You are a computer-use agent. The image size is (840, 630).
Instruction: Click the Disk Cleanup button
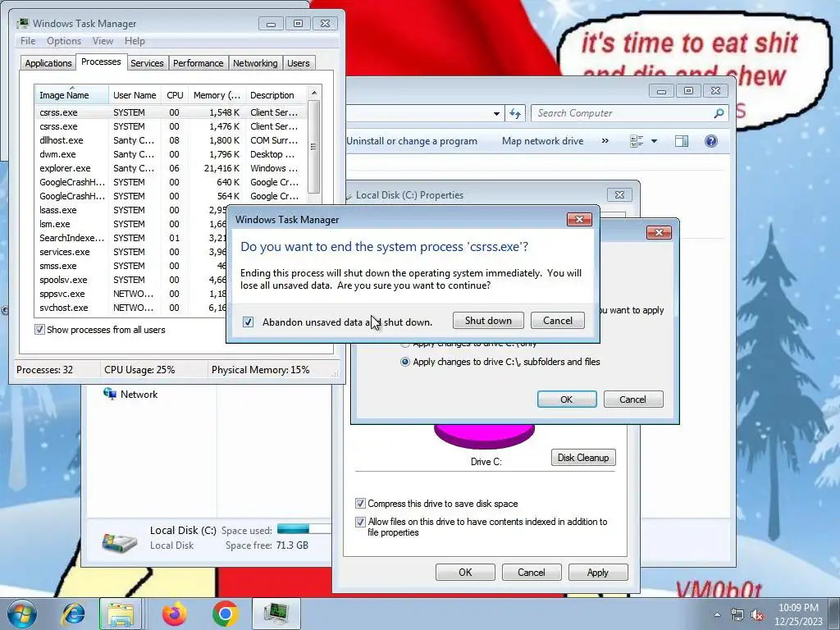pyautogui.click(x=583, y=458)
